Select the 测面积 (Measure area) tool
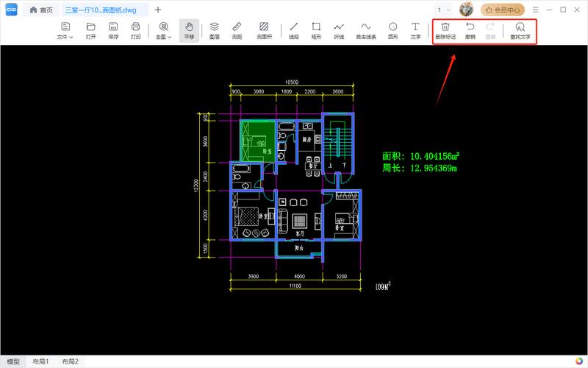The image size is (588, 368). pyautogui.click(x=263, y=30)
